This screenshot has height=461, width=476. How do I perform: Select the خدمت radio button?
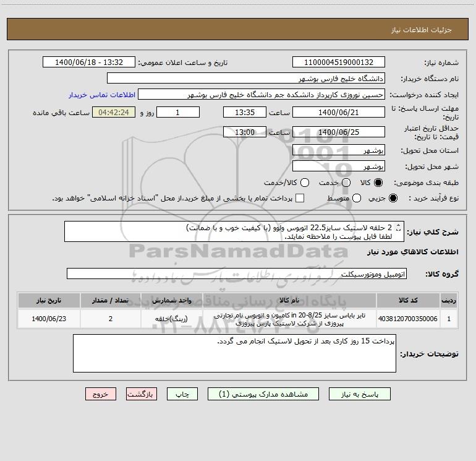346,183
